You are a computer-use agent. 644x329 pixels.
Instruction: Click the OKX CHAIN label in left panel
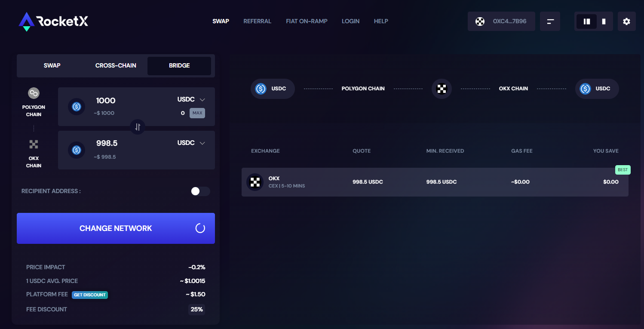[34, 162]
